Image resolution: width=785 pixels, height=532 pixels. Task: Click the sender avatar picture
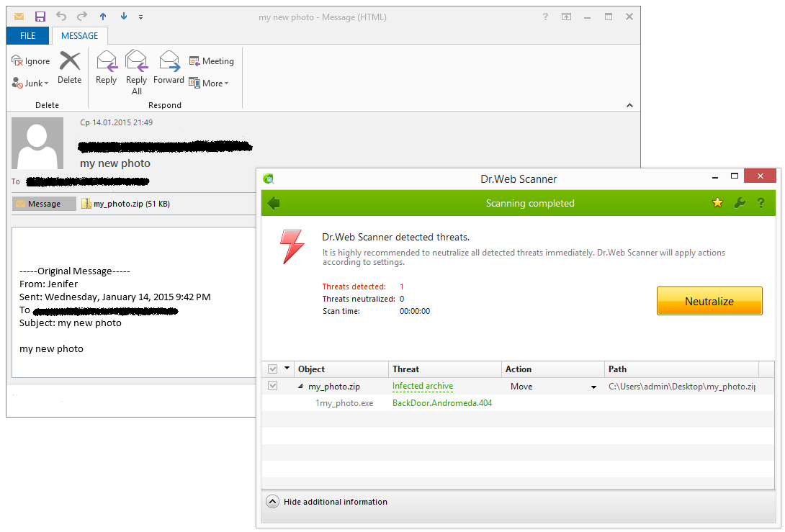pos(37,143)
